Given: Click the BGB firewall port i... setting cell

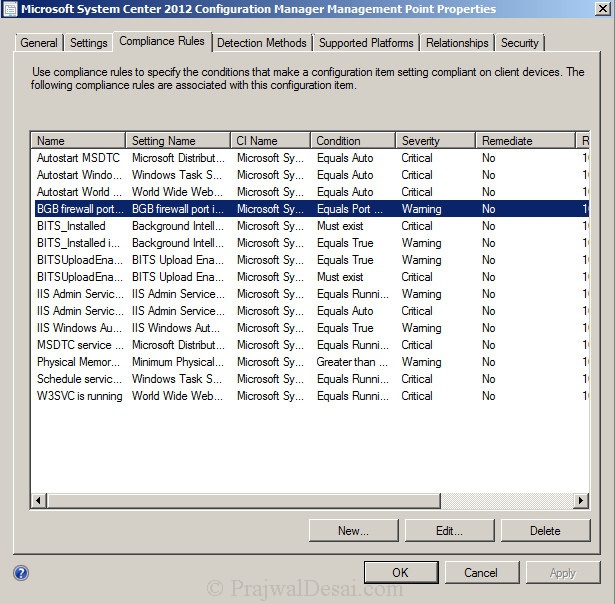Looking at the screenshot, I should [178, 209].
